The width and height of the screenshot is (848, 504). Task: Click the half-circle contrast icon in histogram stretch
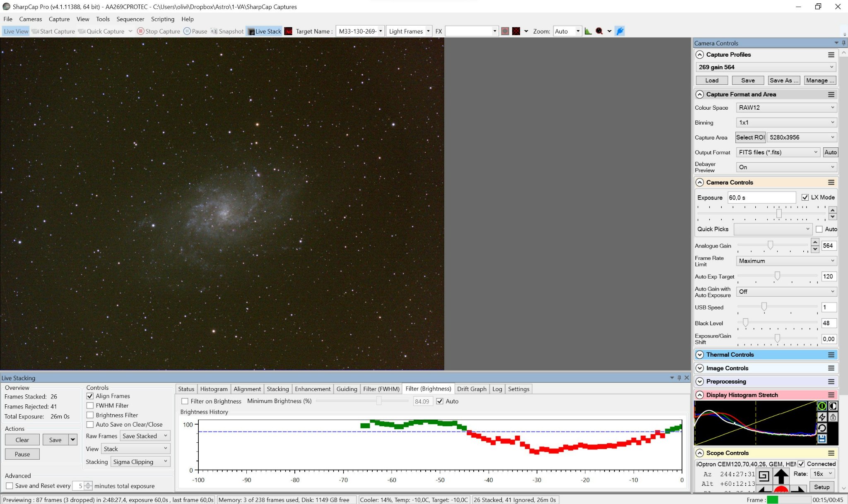click(833, 406)
